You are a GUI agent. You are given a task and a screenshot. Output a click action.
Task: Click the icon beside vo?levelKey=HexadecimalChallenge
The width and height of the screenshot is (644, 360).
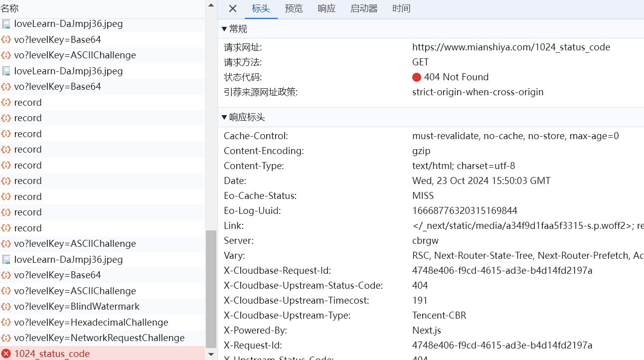(x=6, y=323)
